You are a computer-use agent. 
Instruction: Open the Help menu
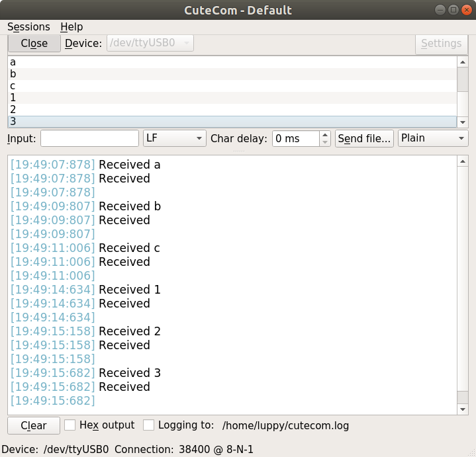click(71, 27)
